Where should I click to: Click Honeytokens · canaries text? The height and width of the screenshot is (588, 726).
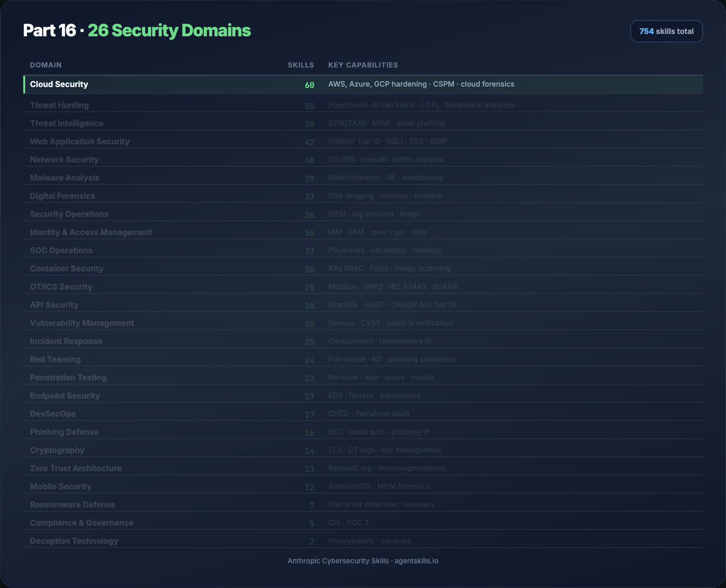370,541
